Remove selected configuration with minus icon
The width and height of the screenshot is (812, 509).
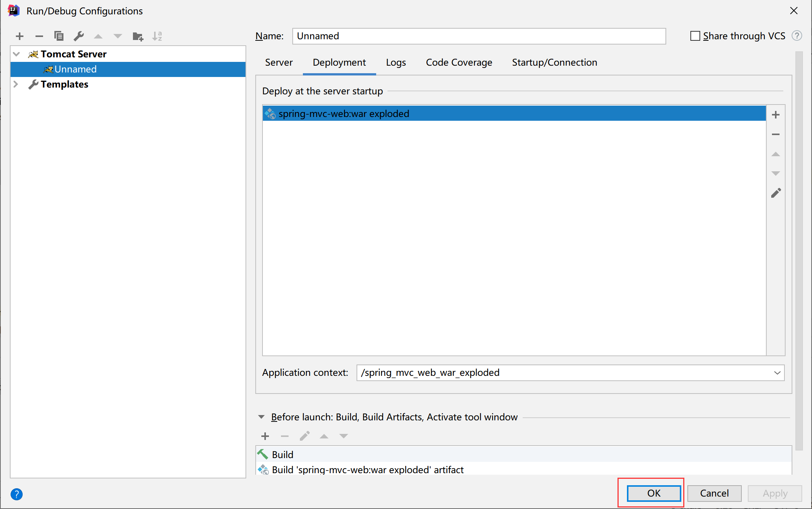coord(39,36)
